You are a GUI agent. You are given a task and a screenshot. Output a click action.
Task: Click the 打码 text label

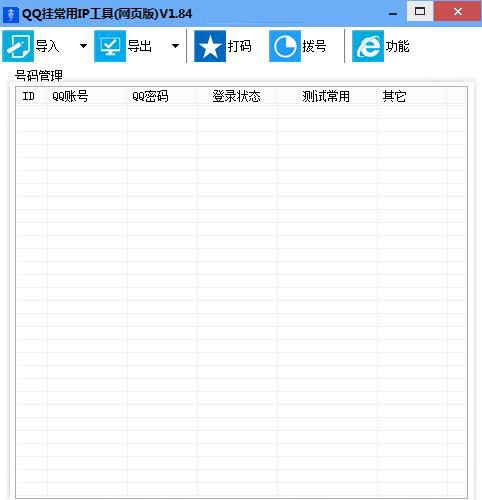[239, 46]
